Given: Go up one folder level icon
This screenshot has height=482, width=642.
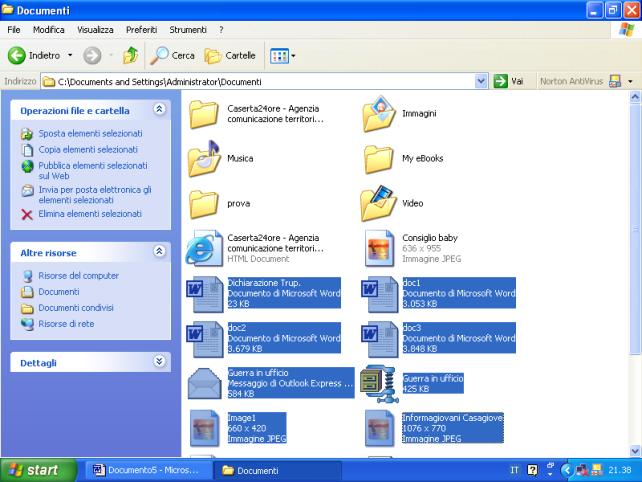Looking at the screenshot, I should [x=131, y=55].
